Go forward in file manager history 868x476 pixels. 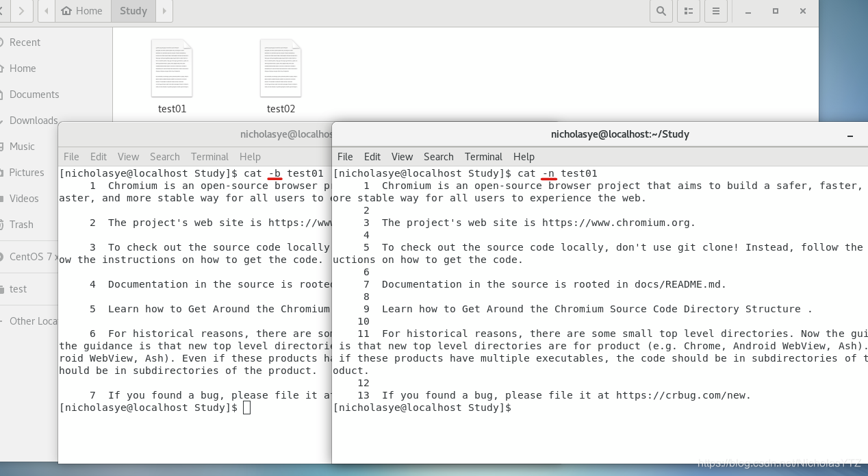[22, 11]
